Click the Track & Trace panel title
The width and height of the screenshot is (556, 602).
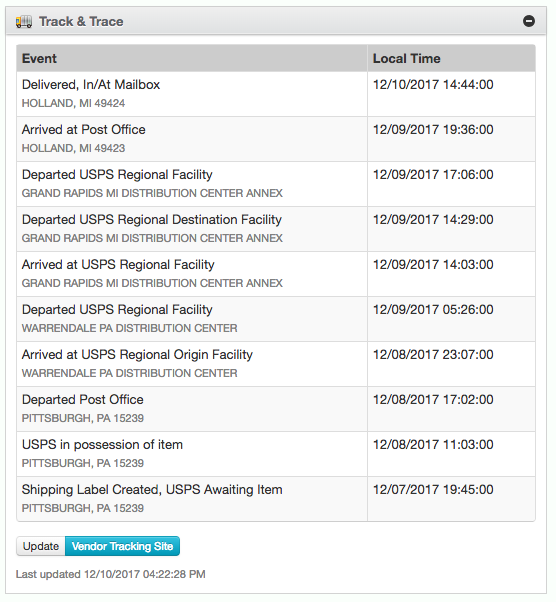(x=81, y=22)
